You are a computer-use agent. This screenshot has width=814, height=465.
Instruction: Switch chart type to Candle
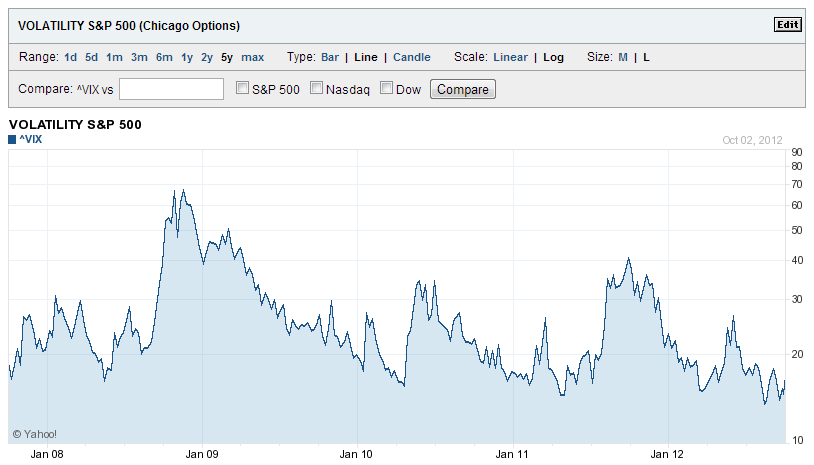pos(412,57)
